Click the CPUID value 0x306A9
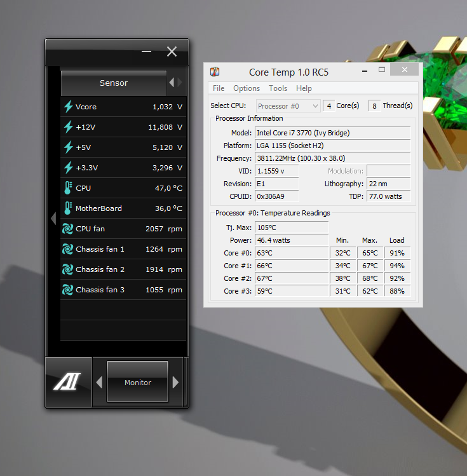This screenshot has height=476, width=467. (277, 197)
